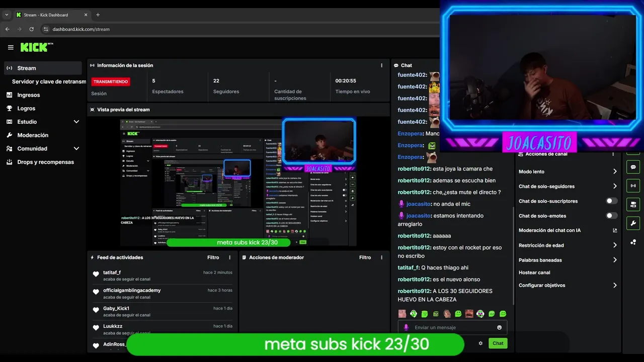Go to Ingresos in the sidebar

point(28,95)
